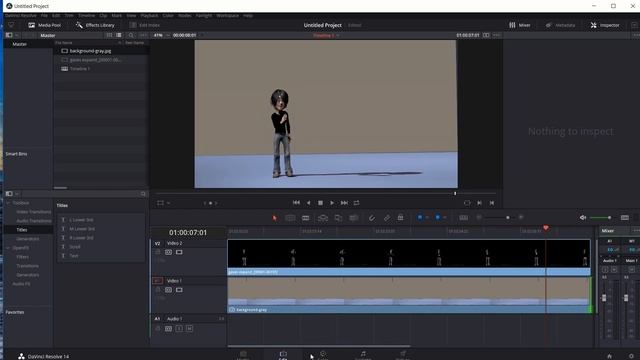Viewport: 640px width, 360px height.
Task: Click the Insert Clip tool icon
Action: (x=323, y=218)
